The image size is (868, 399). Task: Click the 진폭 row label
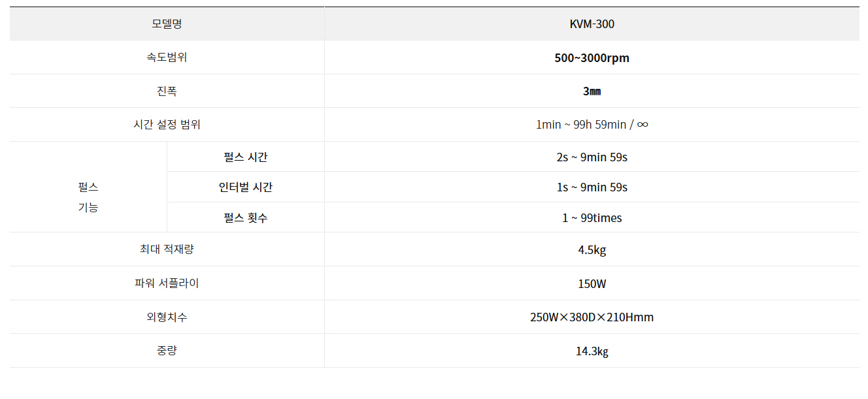pos(167,91)
